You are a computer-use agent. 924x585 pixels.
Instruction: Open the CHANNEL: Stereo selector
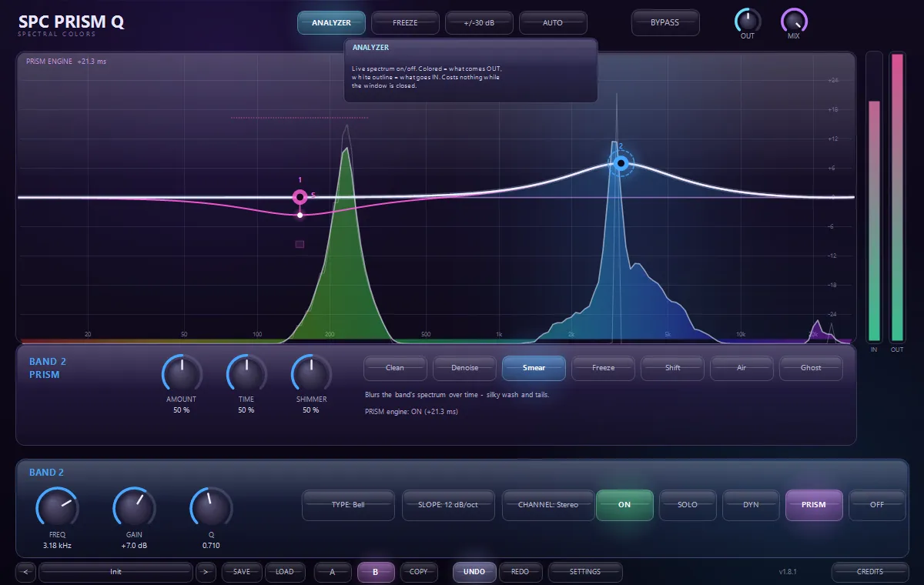(x=548, y=505)
